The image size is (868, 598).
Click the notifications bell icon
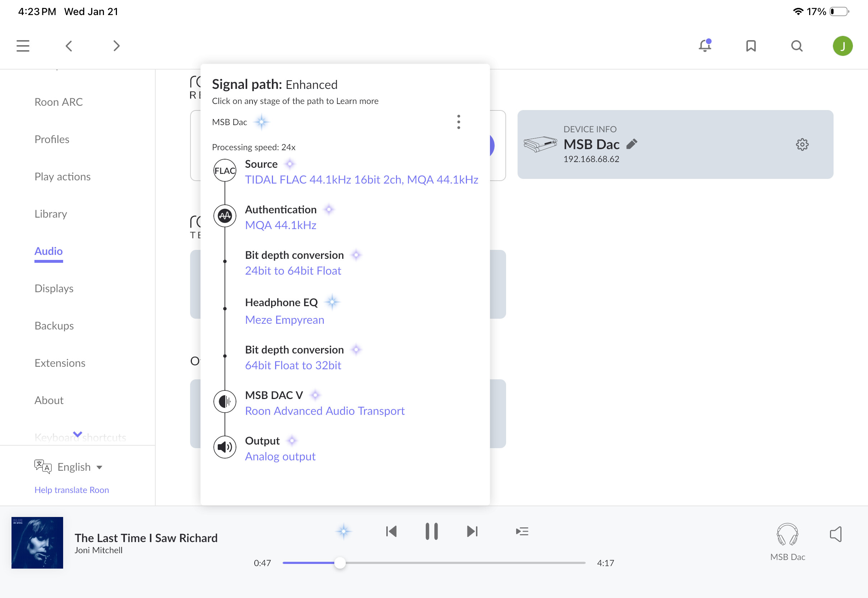[704, 46]
